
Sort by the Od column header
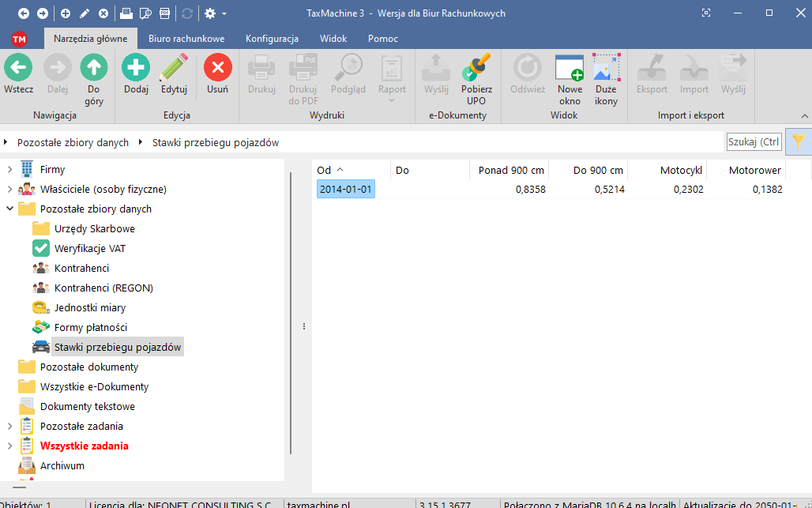tap(324, 170)
